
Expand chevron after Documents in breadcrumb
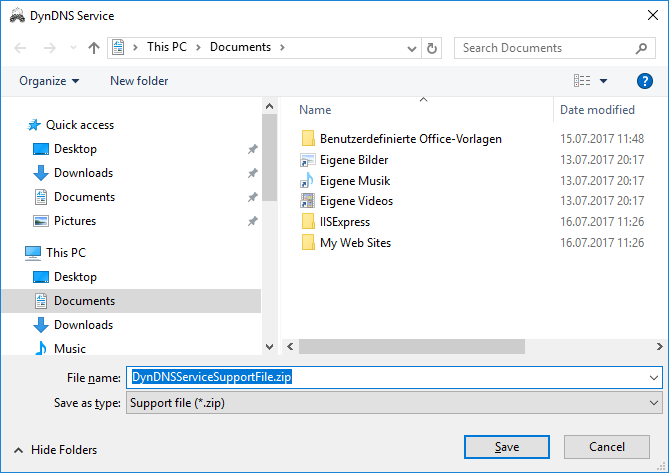coord(282,47)
